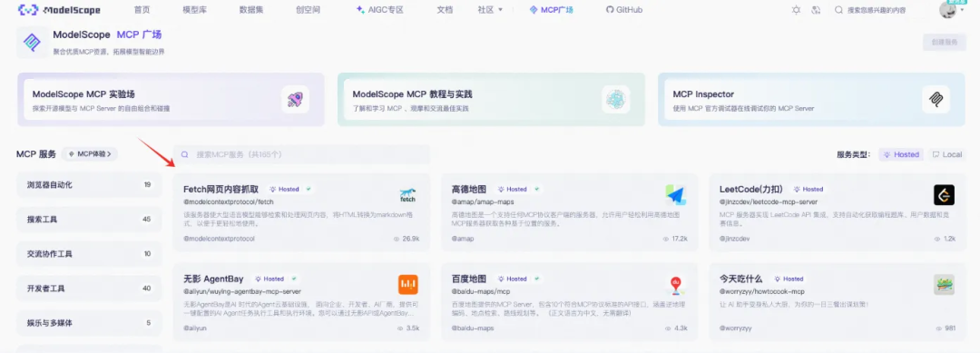The image size is (980, 353).
Task: Click the @modelcontextprotocol/fetch path text
Action: (x=228, y=201)
